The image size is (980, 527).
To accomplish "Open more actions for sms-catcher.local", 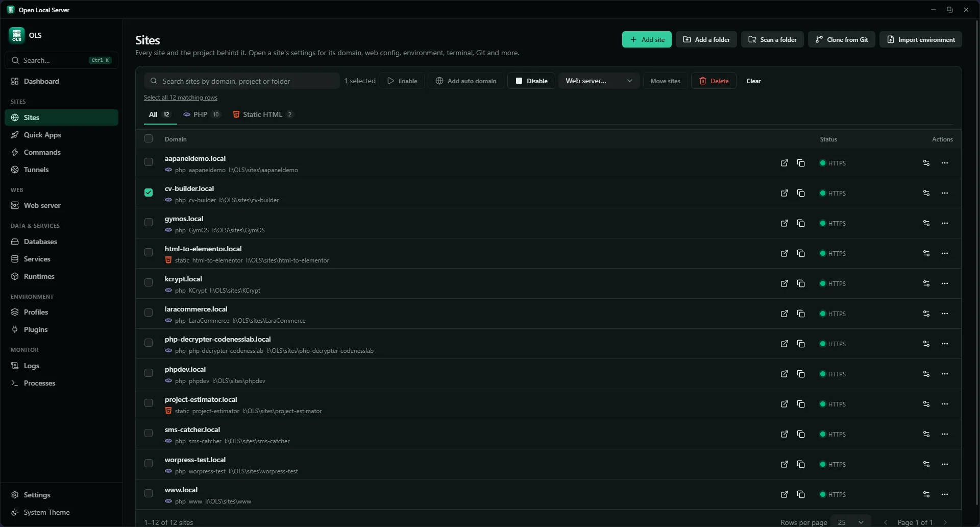I will pos(945,434).
